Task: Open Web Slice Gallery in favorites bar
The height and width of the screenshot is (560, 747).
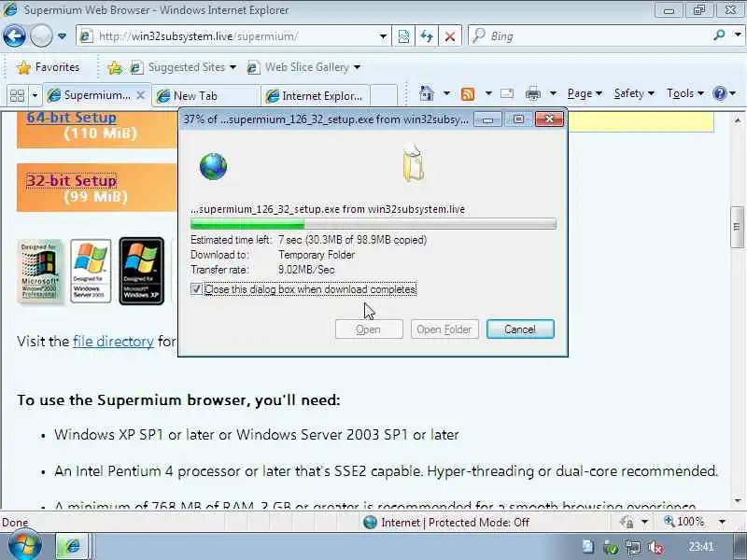Action: (303, 67)
